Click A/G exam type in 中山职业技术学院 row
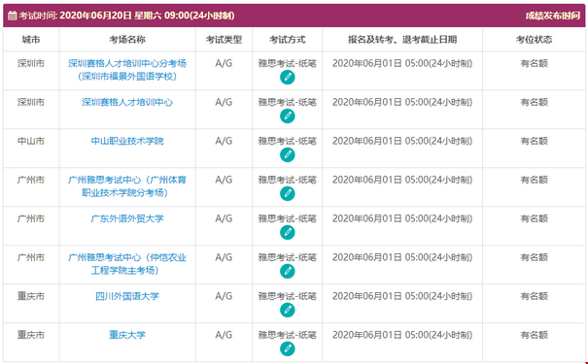 tap(224, 141)
